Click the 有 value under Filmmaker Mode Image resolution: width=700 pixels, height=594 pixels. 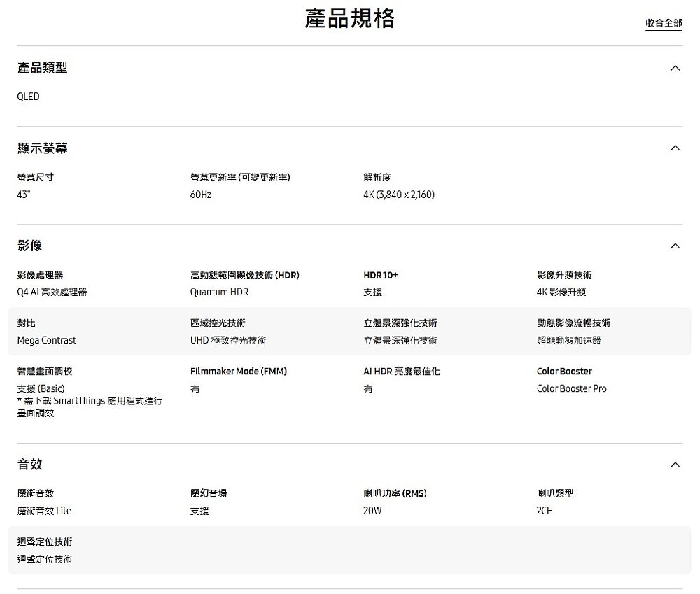click(x=195, y=388)
